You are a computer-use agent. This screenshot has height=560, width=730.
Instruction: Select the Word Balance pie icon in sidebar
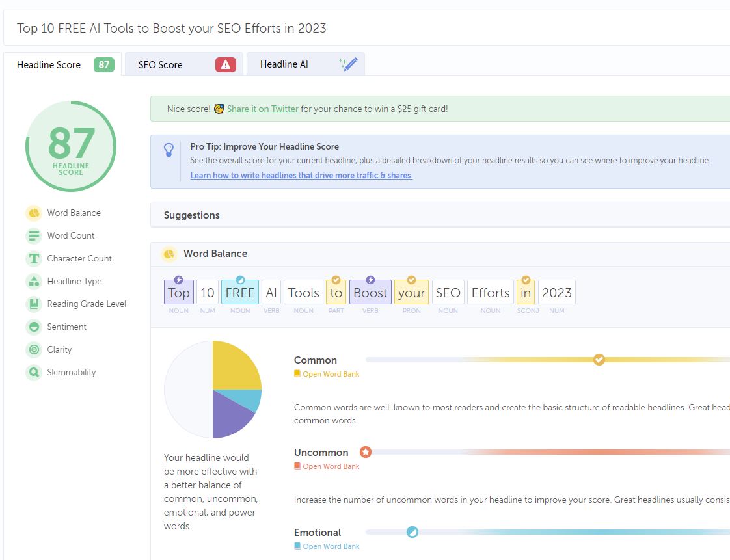pos(34,213)
